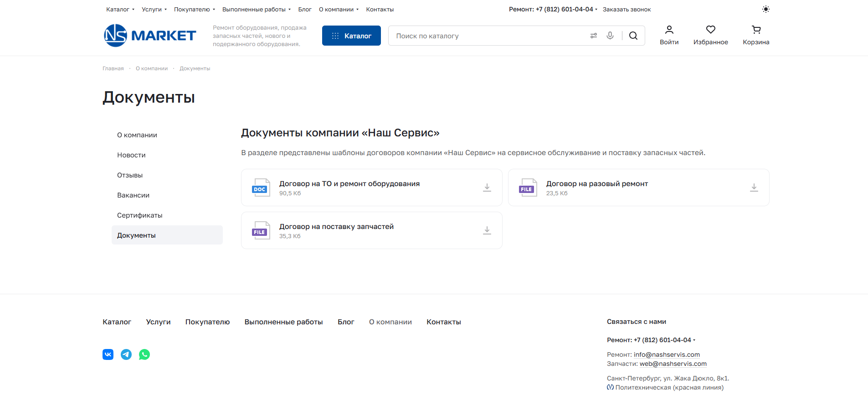This screenshot has width=868, height=401.
Task: Click the NS Market logo
Action: click(150, 36)
